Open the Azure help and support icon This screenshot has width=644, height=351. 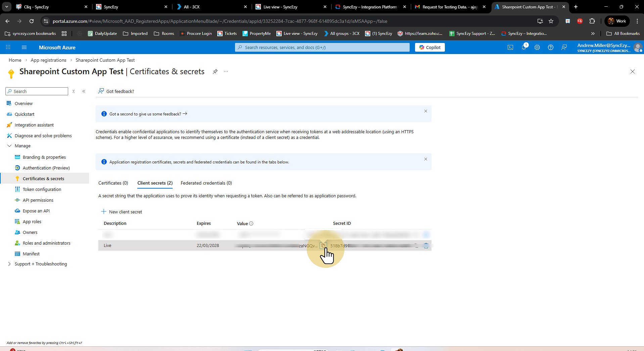coord(550,48)
